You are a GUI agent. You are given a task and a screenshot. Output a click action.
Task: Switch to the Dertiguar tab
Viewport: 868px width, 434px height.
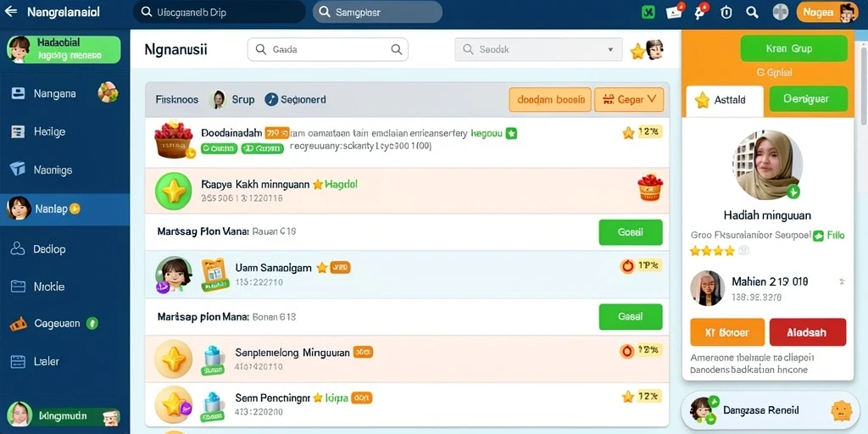coord(808,99)
